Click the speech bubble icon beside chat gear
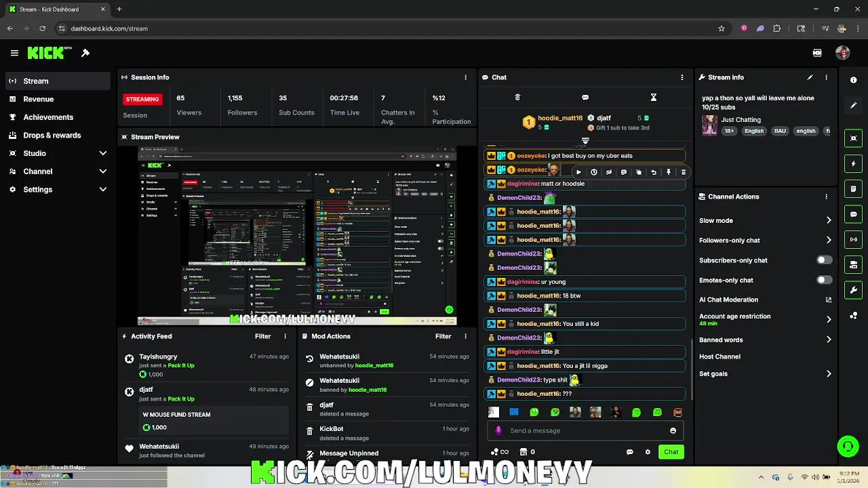 coord(629,452)
